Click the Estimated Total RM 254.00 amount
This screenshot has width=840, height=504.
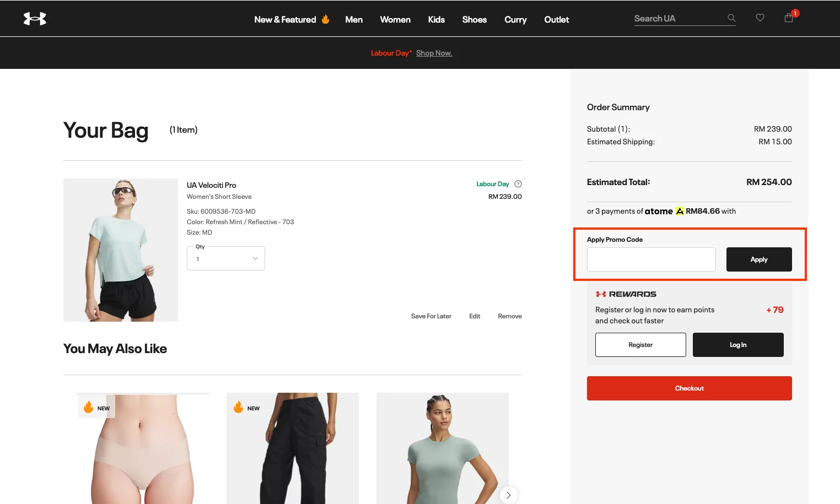click(x=769, y=182)
